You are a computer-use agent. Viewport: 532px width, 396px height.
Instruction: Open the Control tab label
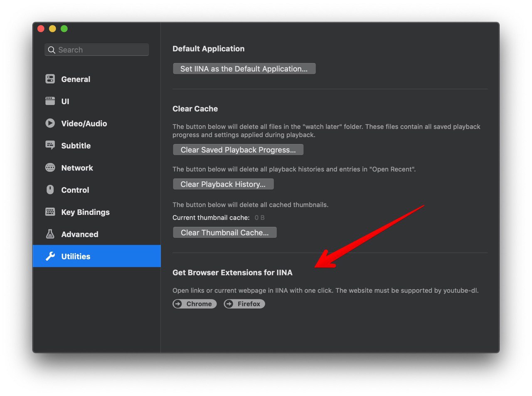point(75,190)
